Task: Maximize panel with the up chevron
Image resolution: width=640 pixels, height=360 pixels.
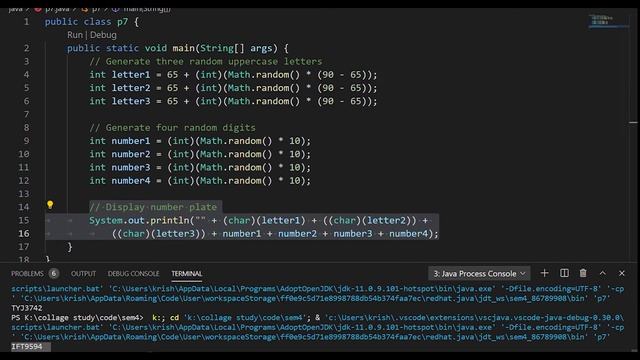Action: (602, 273)
